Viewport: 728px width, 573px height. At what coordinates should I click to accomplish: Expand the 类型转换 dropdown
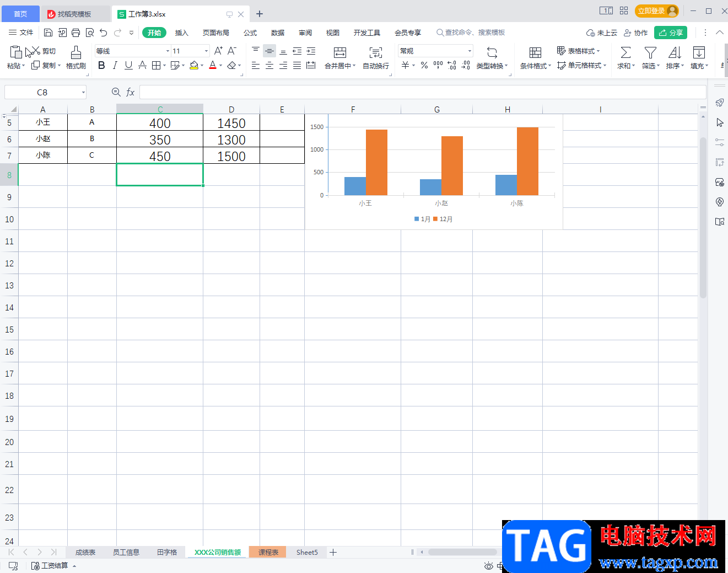(506, 66)
